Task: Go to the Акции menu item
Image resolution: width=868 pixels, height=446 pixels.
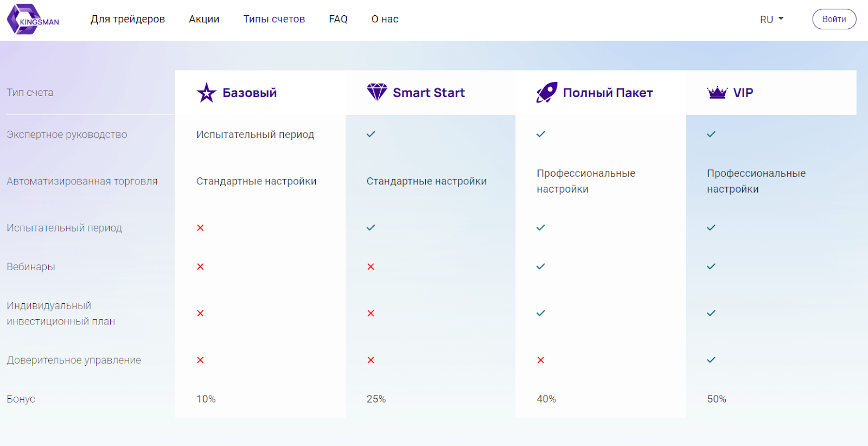Action: 204,19
